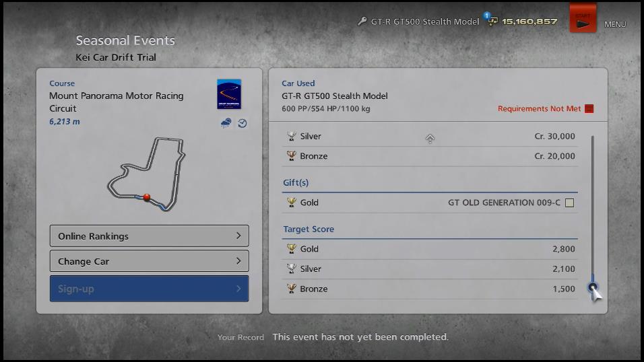Click Gold trophy icon under Target Score

tap(292, 249)
